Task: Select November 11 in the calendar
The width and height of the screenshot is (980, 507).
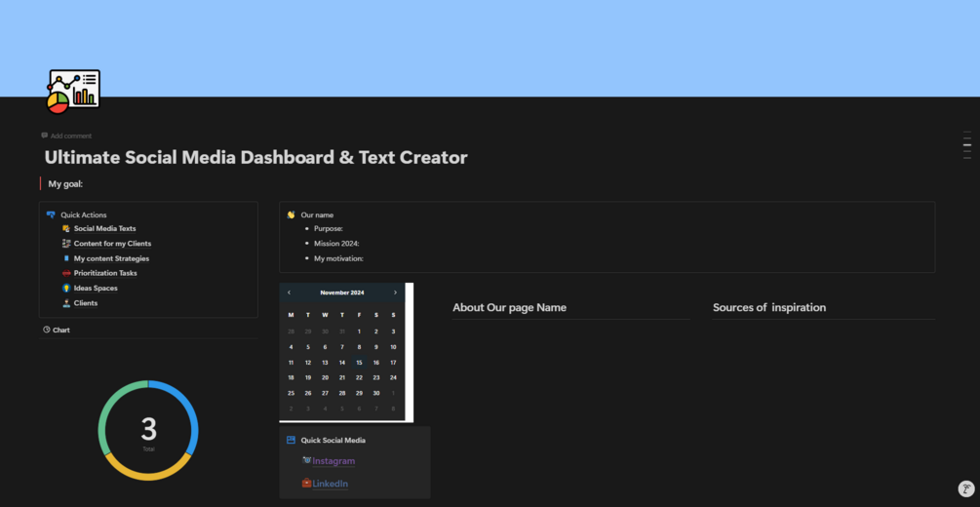Action: coord(291,363)
